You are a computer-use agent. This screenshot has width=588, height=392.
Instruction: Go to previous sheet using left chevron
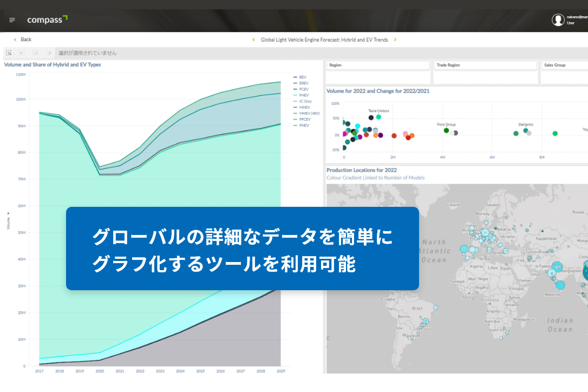253,40
